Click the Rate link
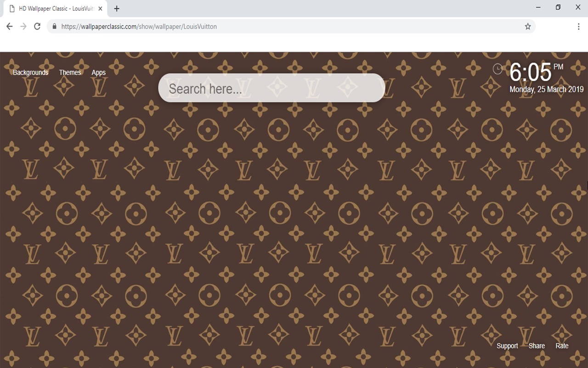 [562, 346]
